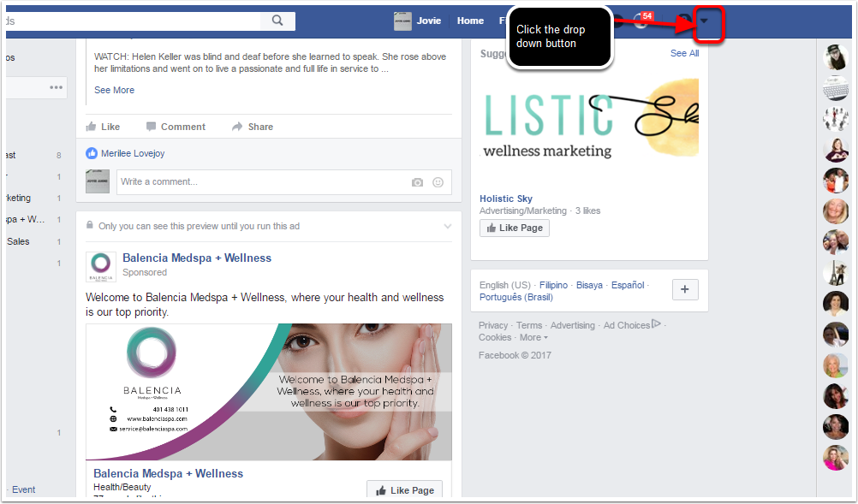Share the Helen Keller post
The height and width of the screenshot is (504, 858).
point(253,127)
